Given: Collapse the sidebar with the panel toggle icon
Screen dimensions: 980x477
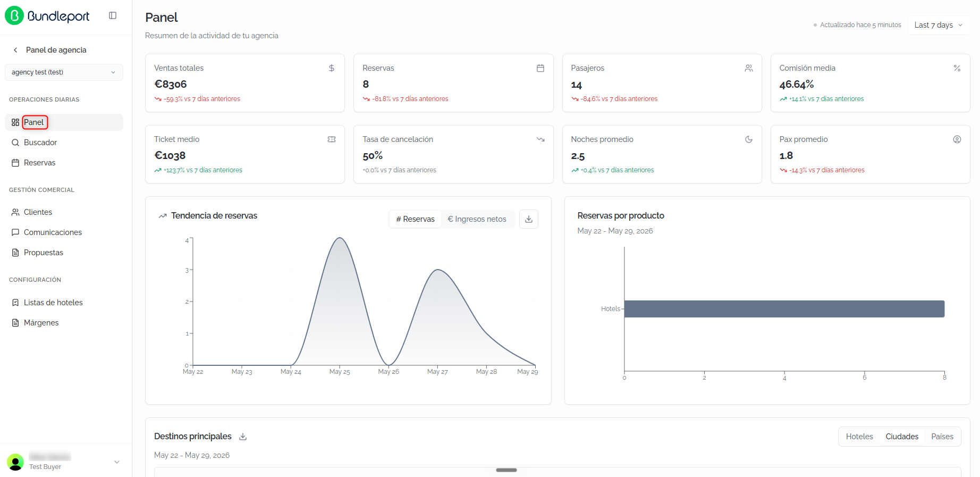Looking at the screenshot, I should pos(113,16).
